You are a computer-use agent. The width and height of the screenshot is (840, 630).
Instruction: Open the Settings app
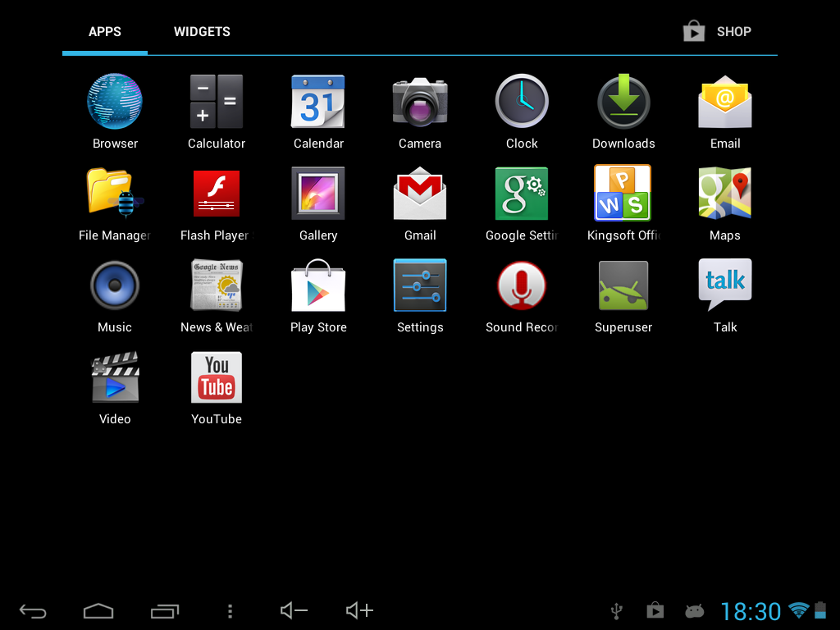(x=420, y=295)
